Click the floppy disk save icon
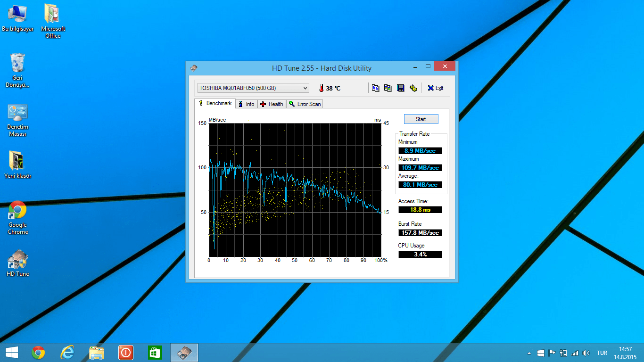The width and height of the screenshot is (644, 362). [400, 88]
